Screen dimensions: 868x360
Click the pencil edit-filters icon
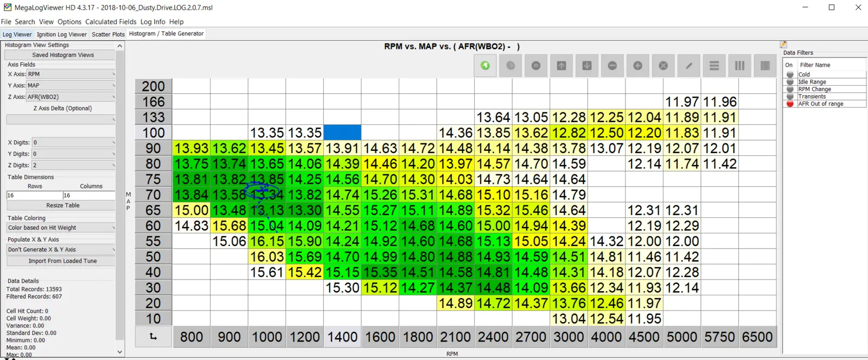pyautogui.click(x=783, y=45)
